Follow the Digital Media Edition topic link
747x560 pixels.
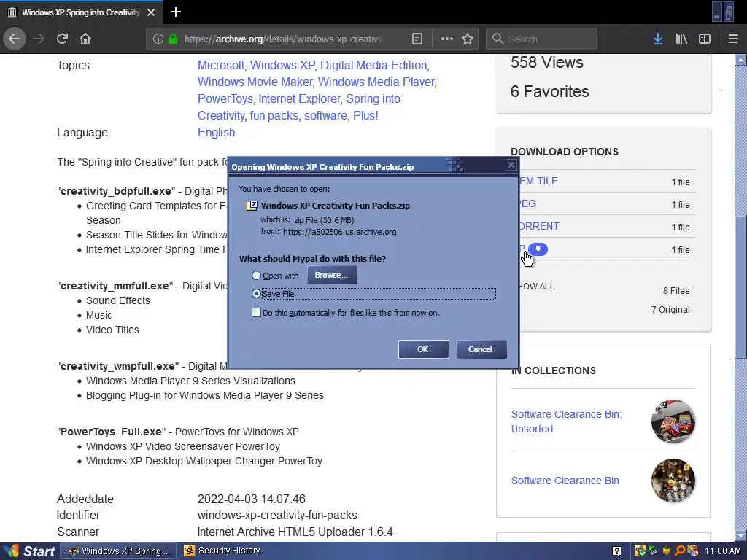pos(373,65)
